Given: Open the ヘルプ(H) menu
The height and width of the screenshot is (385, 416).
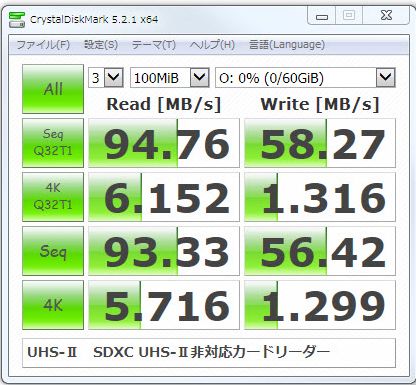Looking at the screenshot, I should point(212,45).
